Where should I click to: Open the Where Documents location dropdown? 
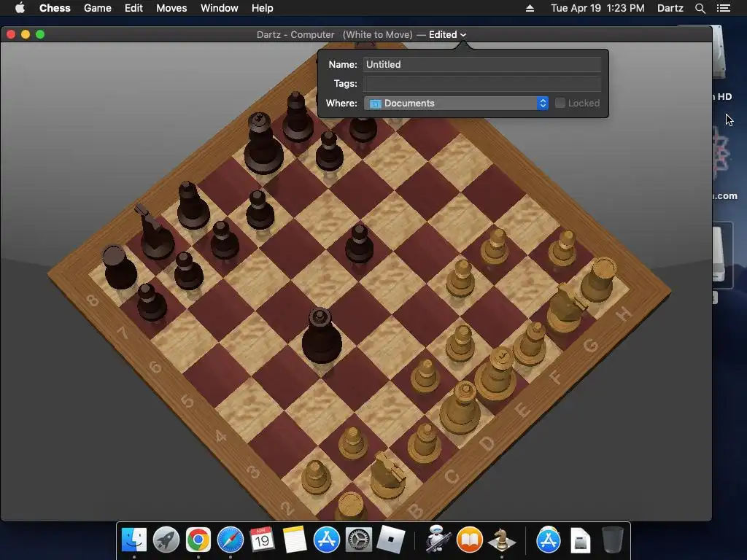(x=456, y=104)
